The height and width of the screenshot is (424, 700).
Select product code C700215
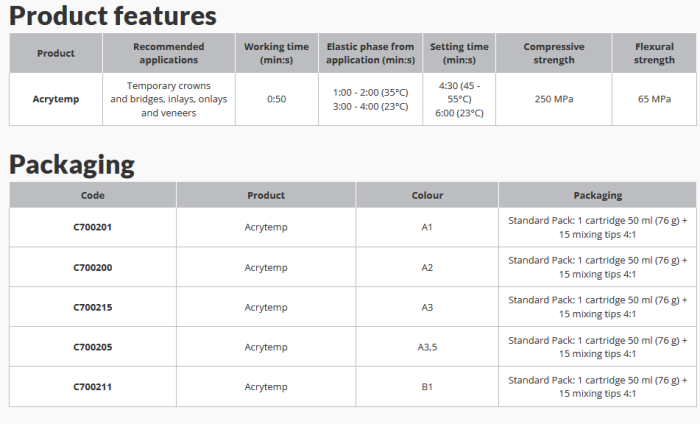[x=93, y=307]
